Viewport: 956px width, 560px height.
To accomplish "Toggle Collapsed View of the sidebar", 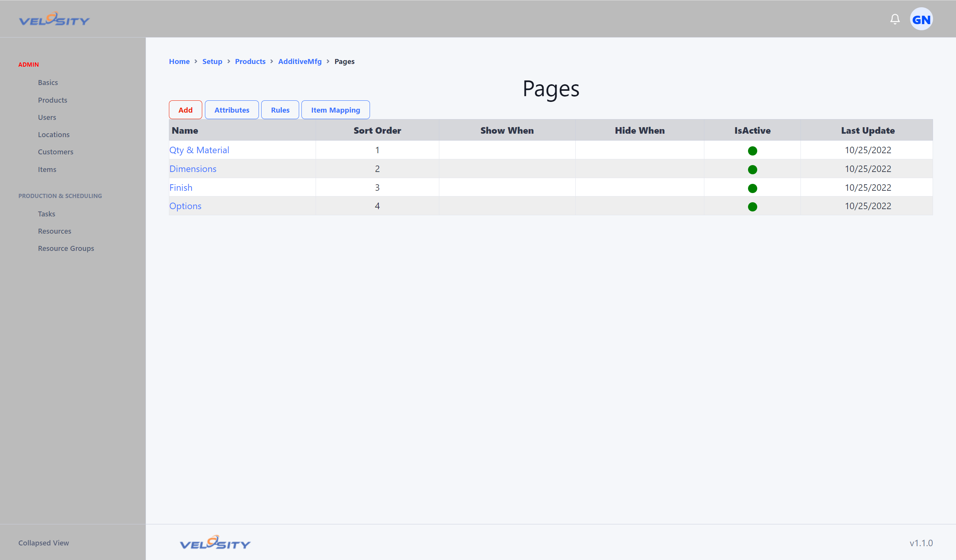I will click(x=44, y=543).
